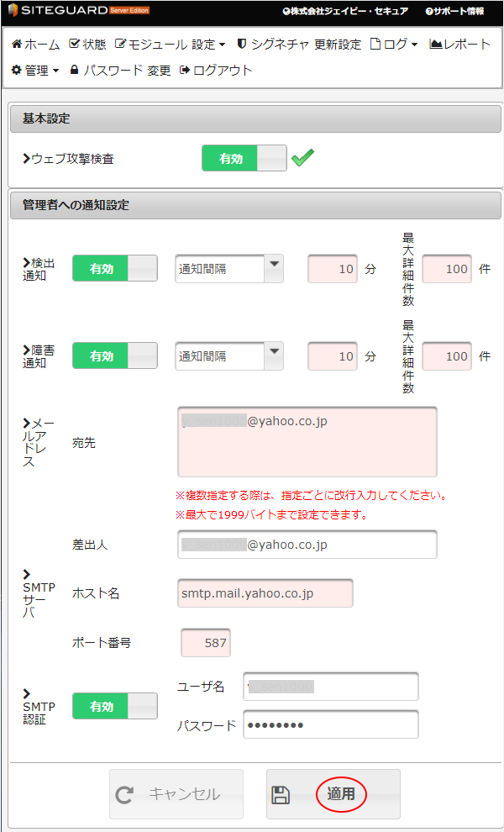Open the 検出通知 通知間隔 dropdown
Image resolution: width=504 pixels, height=832 pixels.
(x=229, y=268)
